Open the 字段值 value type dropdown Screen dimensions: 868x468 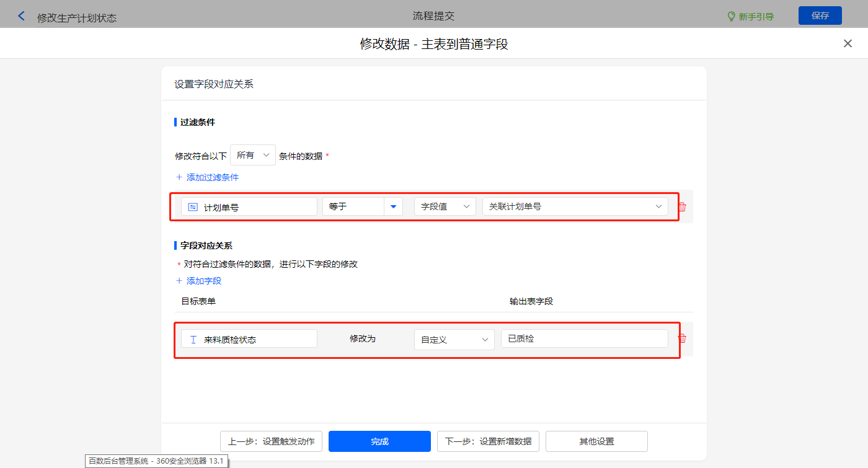[x=445, y=206]
